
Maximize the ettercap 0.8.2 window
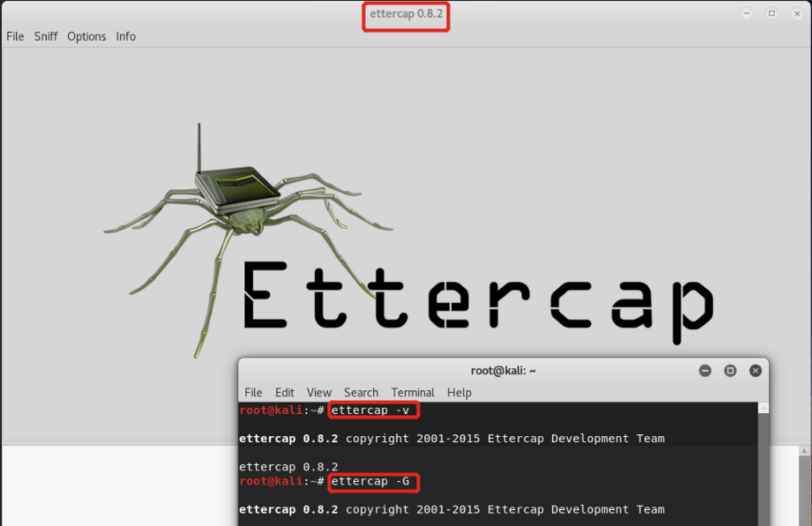click(771, 13)
